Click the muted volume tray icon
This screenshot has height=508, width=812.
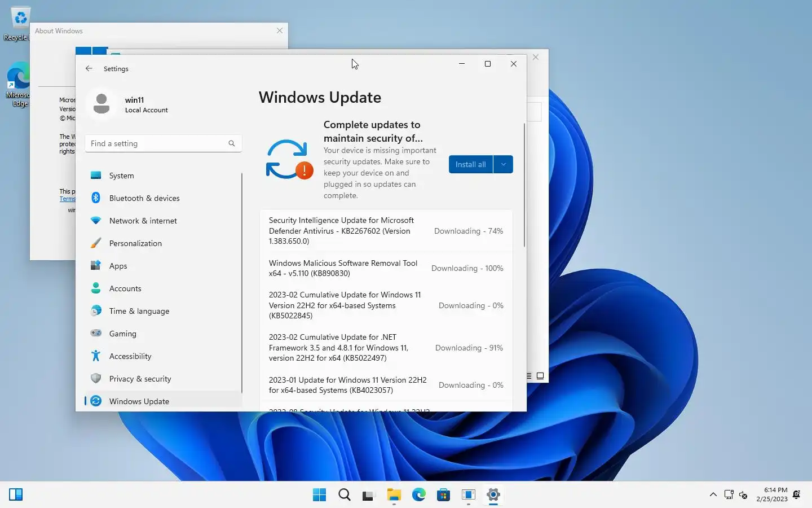743,495
